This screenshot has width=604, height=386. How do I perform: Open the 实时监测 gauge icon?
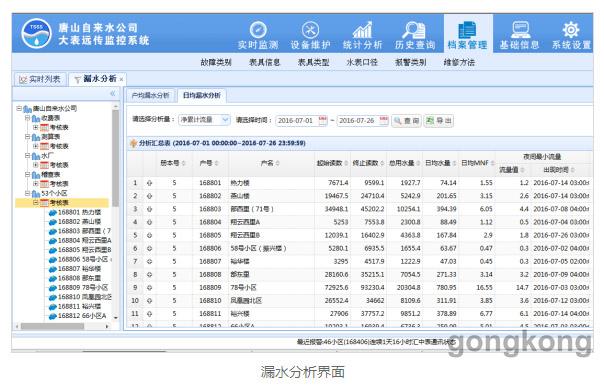click(x=258, y=30)
